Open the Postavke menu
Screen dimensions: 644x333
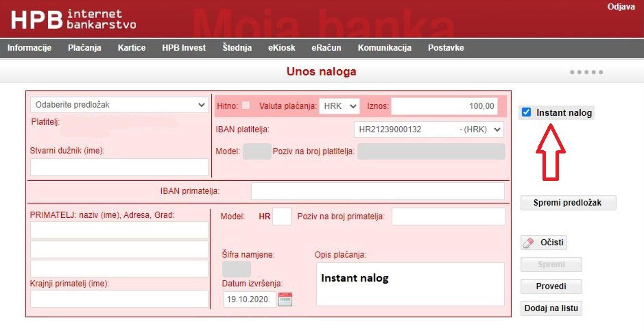tap(446, 48)
